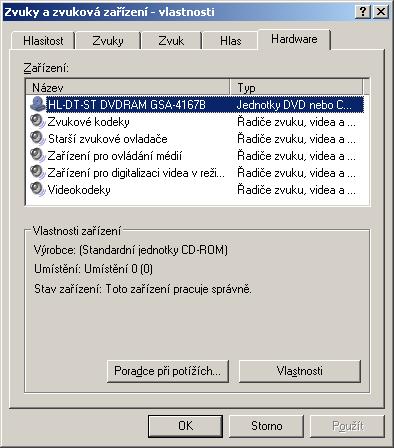Cancel with the Storno button

pos(267,426)
